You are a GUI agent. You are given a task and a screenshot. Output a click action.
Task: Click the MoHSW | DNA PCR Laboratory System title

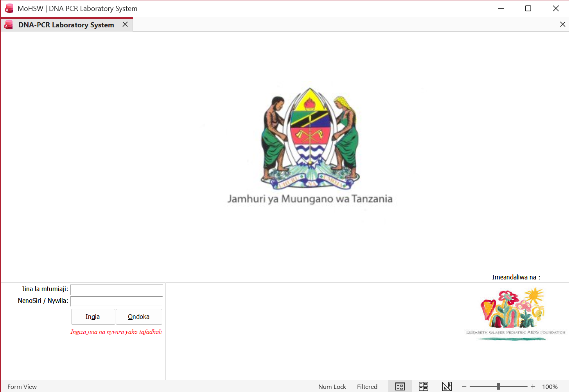click(77, 8)
